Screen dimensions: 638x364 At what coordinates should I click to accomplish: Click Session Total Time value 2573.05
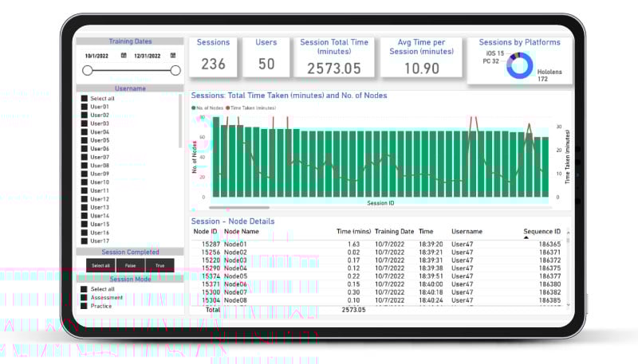(334, 68)
